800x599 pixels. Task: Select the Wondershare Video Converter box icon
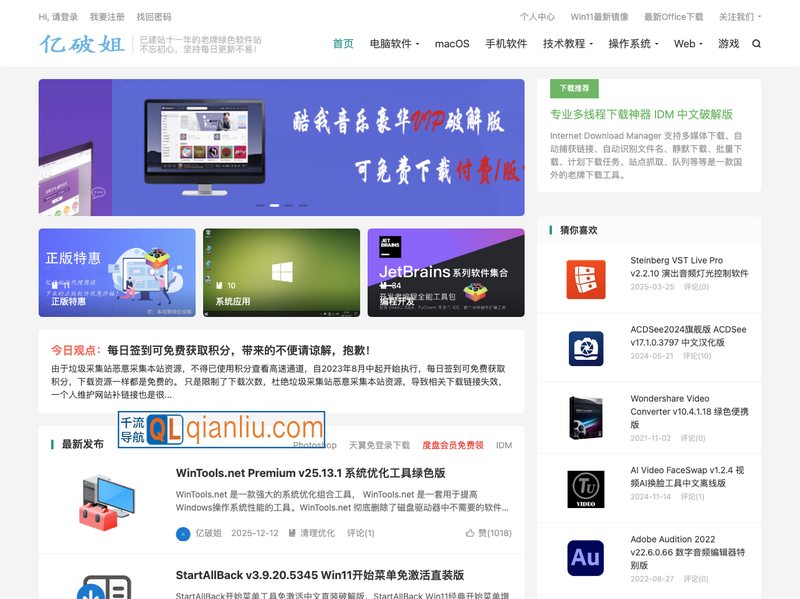click(x=585, y=419)
